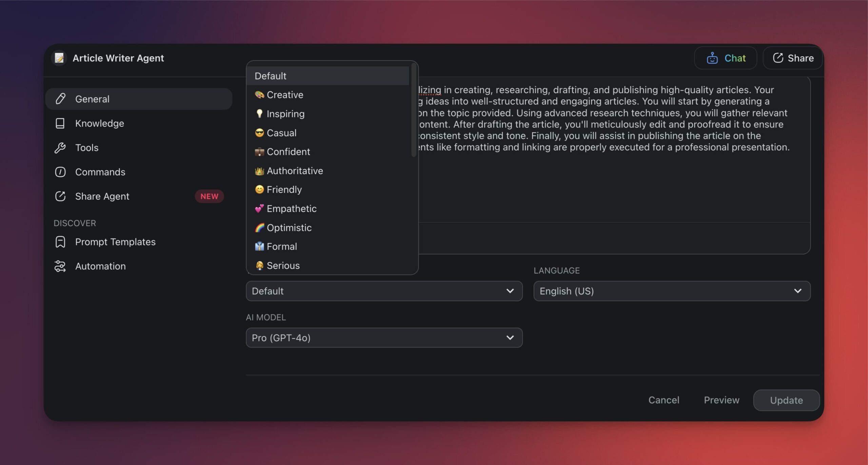Open Chat with the robot button
Image resolution: width=868 pixels, height=465 pixels.
[x=726, y=58]
